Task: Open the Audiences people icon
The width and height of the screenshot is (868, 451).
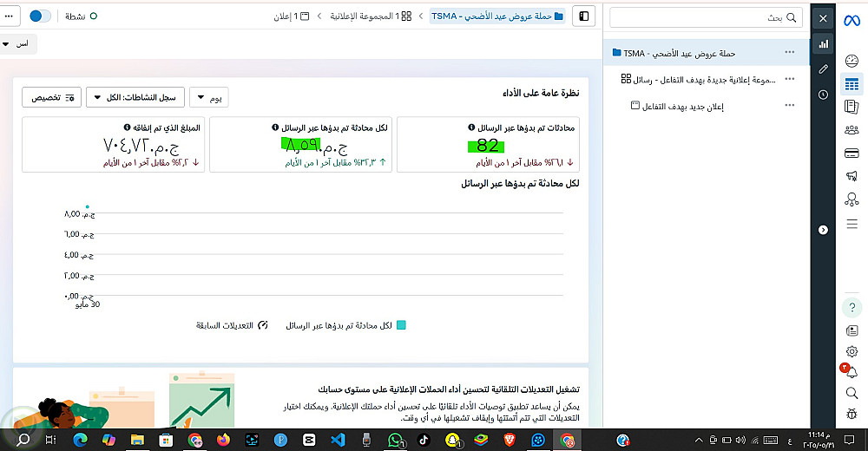Action: point(852,130)
